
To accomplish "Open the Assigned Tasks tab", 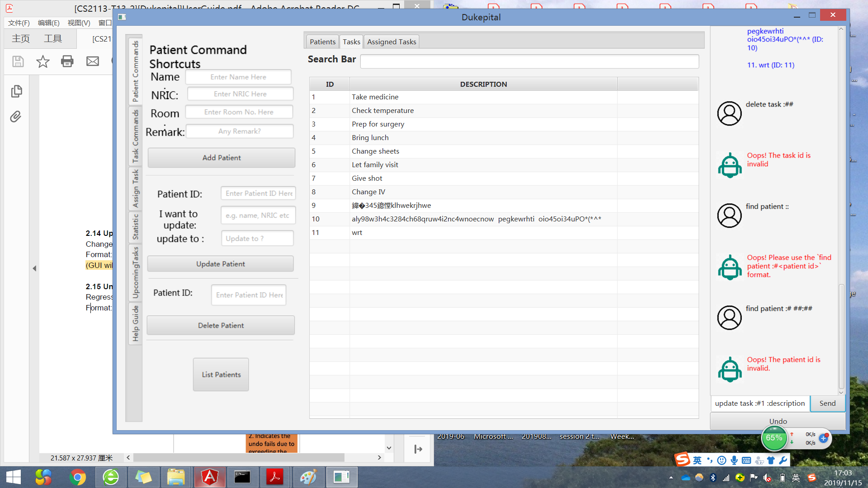I will pos(392,42).
